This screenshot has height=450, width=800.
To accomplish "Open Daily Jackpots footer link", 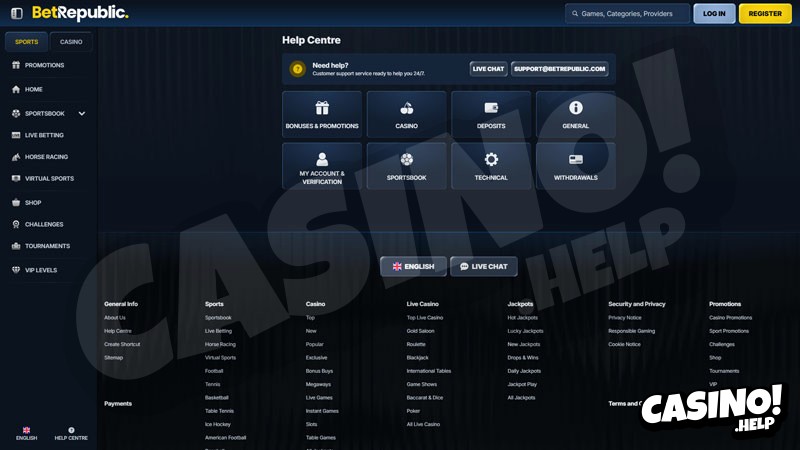I will (524, 371).
